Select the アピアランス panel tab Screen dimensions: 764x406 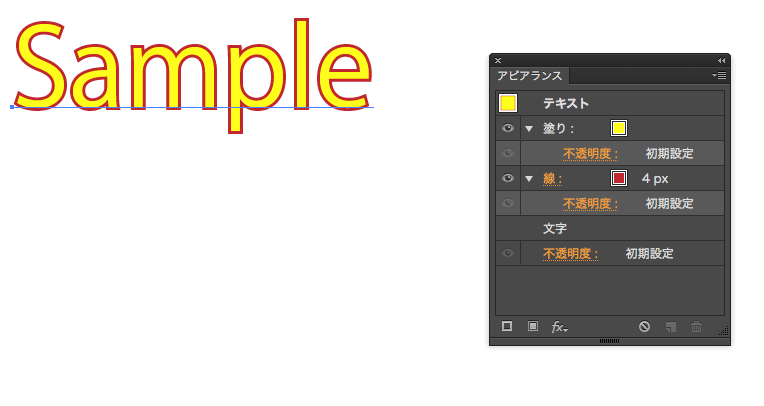[x=530, y=76]
